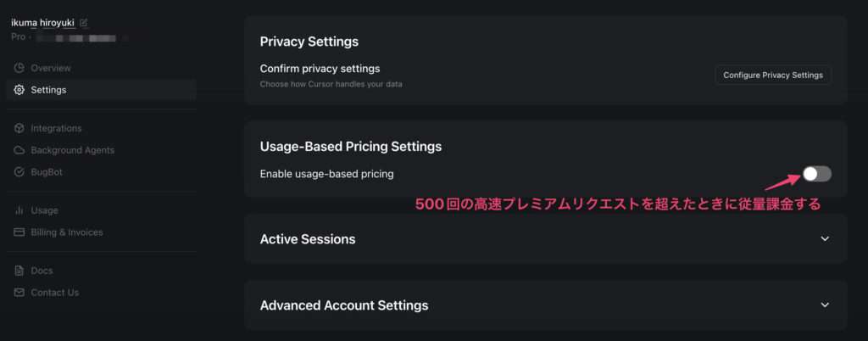Click the Usage bar chart icon
The width and height of the screenshot is (868, 341).
(x=19, y=210)
